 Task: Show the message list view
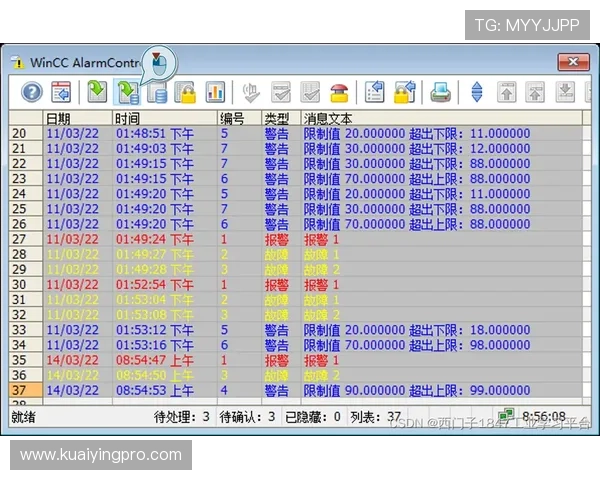[x=97, y=92]
